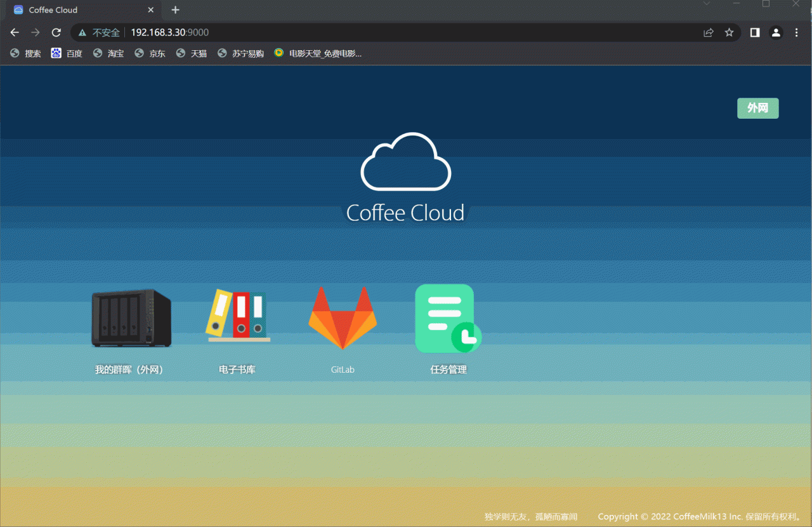Click the Coffee Cloud cloud logo
Image resolution: width=812 pixels, height=527 pixels.
pyautogui.click(x=405, y=162)
